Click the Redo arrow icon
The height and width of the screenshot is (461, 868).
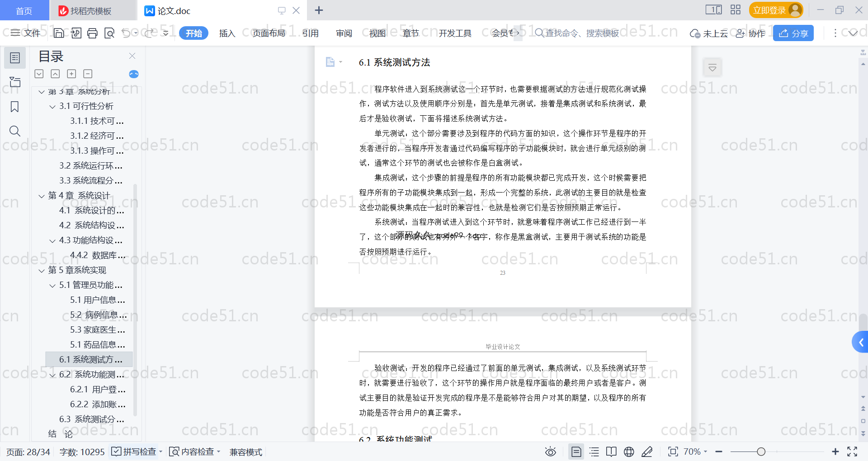[x=149, y=33]
